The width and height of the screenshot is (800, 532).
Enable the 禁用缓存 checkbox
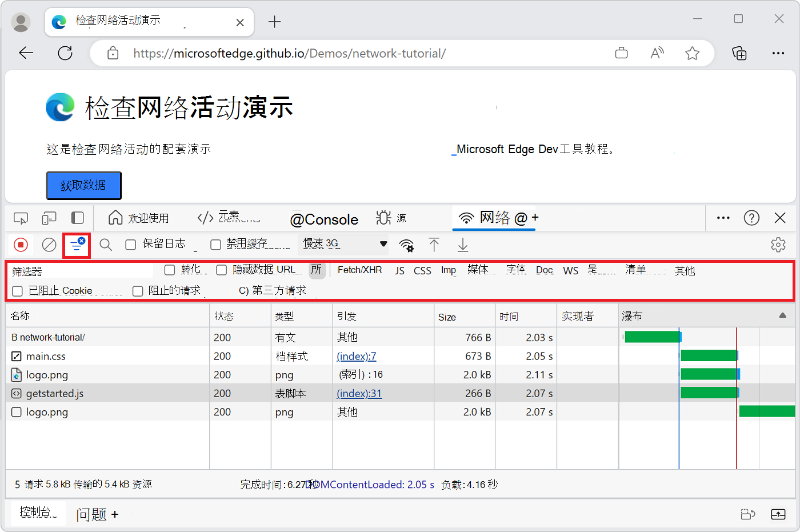coord(215,245)
